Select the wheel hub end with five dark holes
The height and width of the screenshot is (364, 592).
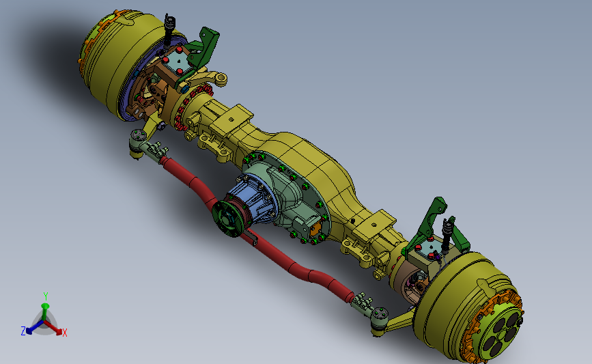[x=501, y=333]
